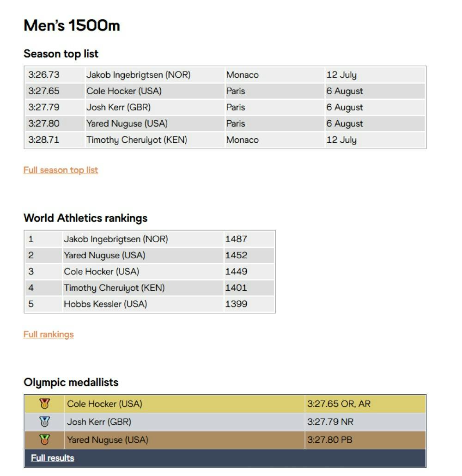462x476 pixels.
Task: Select Jakob Ingebrigtsen in season top list
Action: [138, 75]
